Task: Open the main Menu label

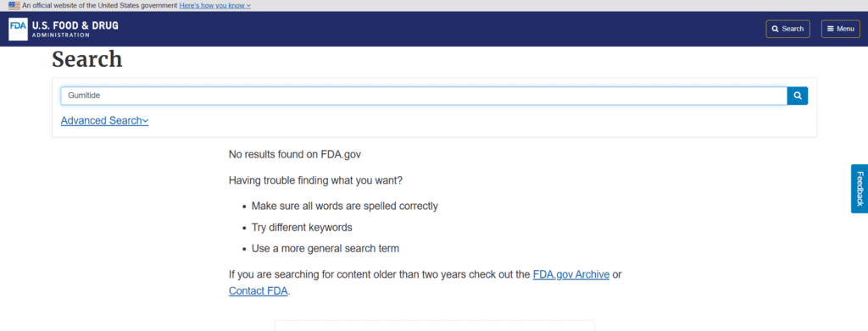Action: pyautogui.click(x=845, y=29)
